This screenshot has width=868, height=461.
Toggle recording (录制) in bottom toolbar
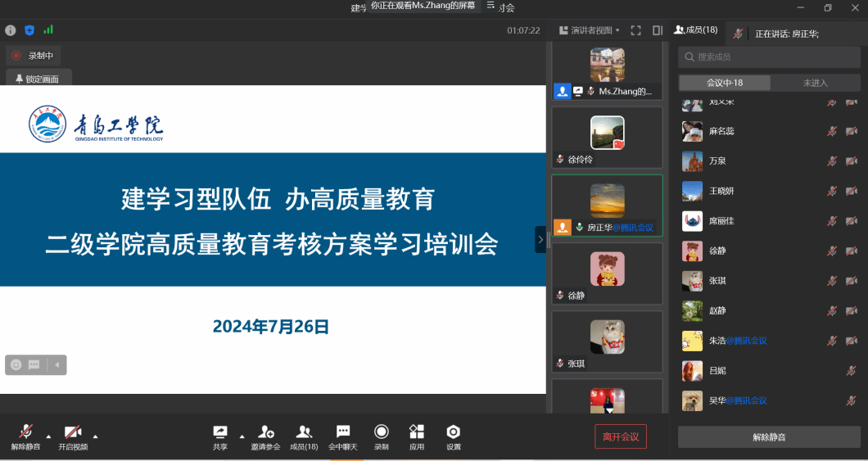[x=382, y=436]
